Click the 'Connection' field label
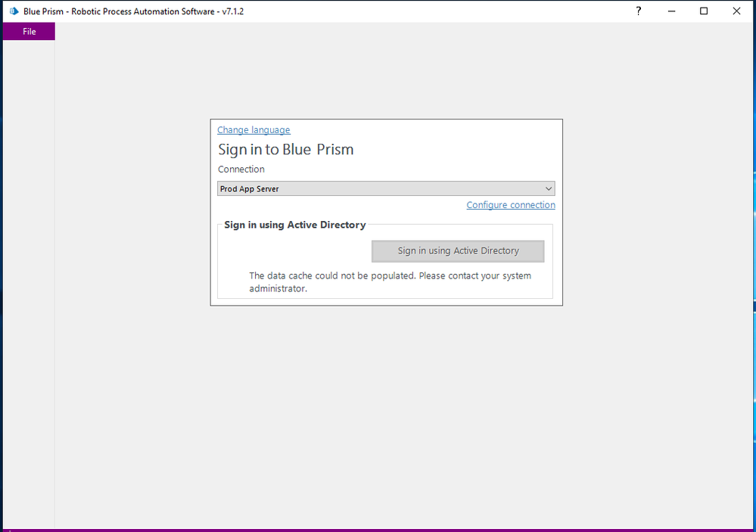 coord(241,170)
